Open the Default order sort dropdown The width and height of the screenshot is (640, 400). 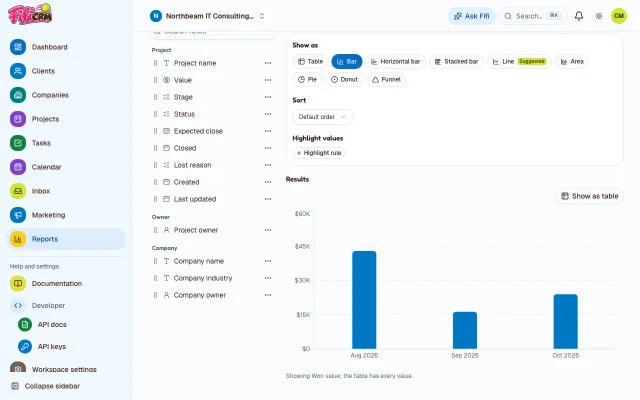tap(323, 117)
